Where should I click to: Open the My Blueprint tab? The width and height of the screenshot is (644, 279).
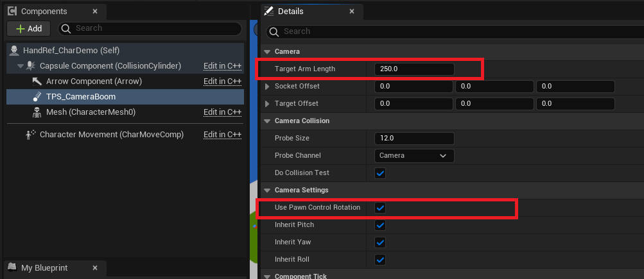44,268
